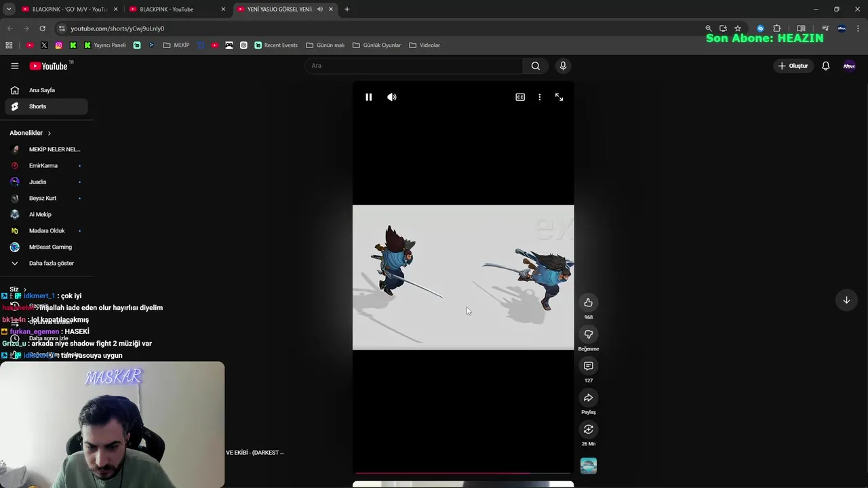Open a new browser tab

[347, 9]
